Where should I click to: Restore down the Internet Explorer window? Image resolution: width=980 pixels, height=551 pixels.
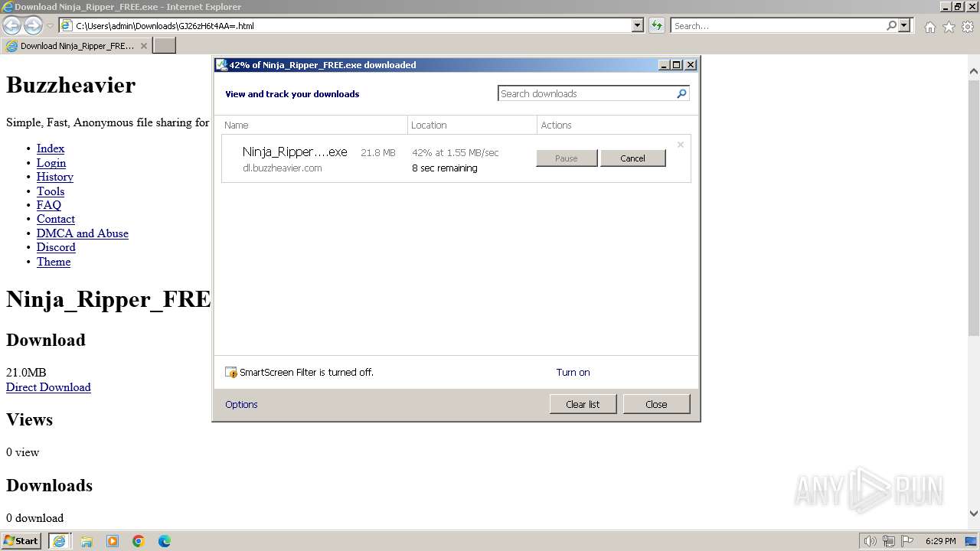point(959,7)
